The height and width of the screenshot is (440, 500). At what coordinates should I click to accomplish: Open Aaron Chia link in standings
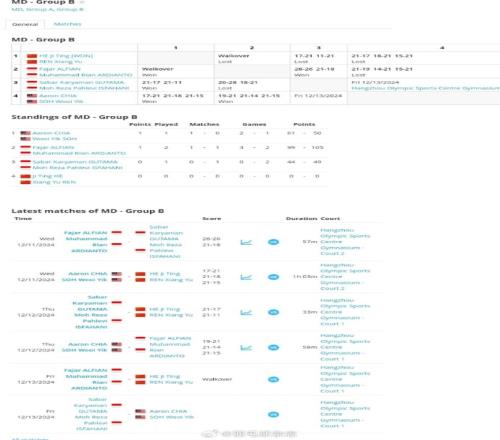pos(51,133)
